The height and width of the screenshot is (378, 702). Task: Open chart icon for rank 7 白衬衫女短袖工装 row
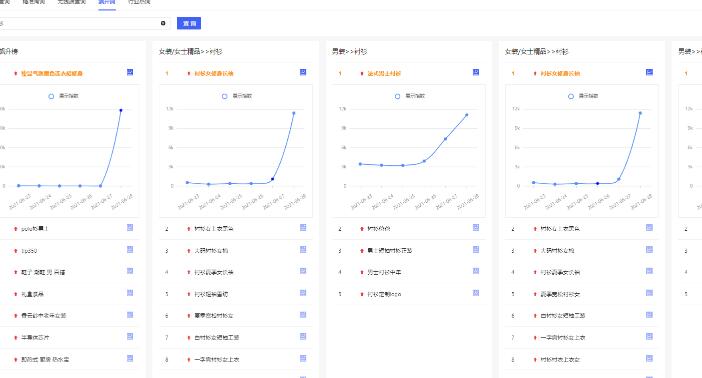[x=303, y=336]
